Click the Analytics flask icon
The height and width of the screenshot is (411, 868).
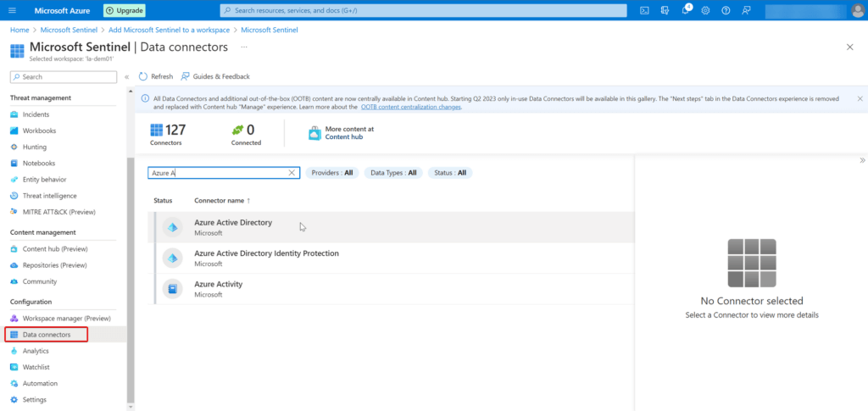point(14,351)
